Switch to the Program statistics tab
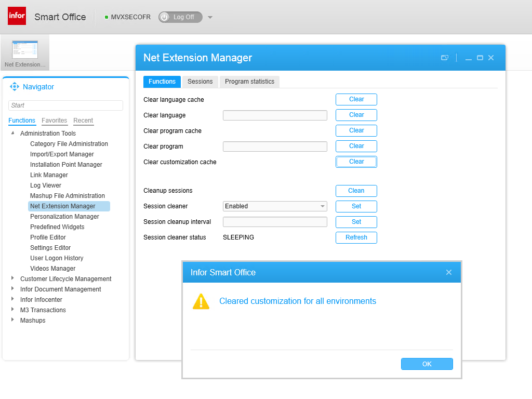 point(249,82)
